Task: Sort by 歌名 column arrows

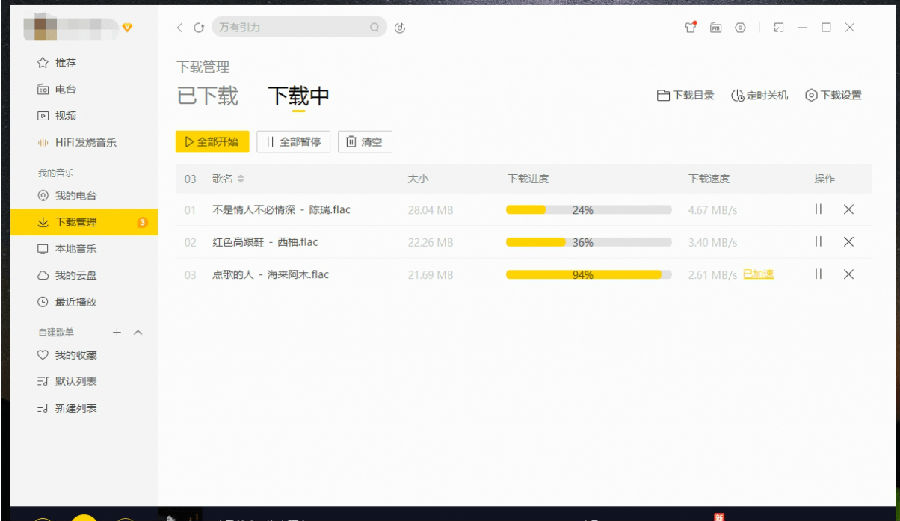Action: tap(241, 178)
